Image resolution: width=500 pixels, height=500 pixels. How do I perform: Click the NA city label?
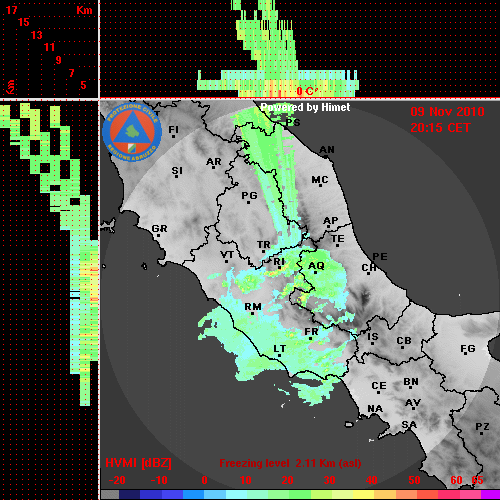click(375, 409)
